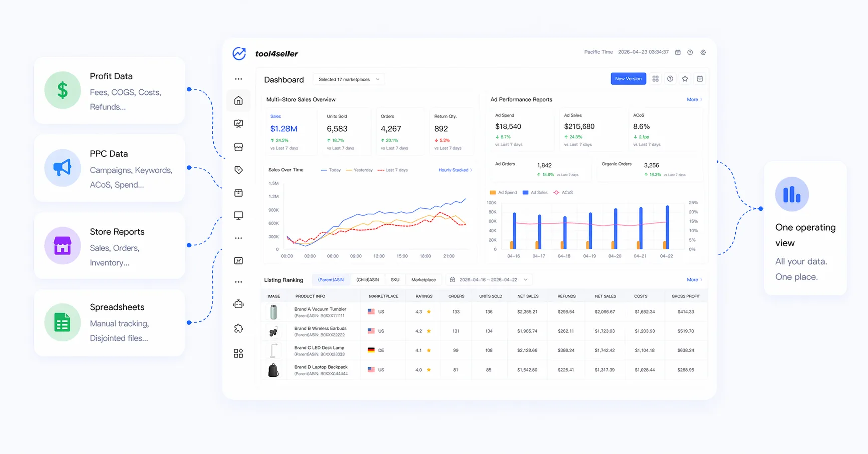
Task: Open the Home icon in the sidebar
Action: coord(238,101)
